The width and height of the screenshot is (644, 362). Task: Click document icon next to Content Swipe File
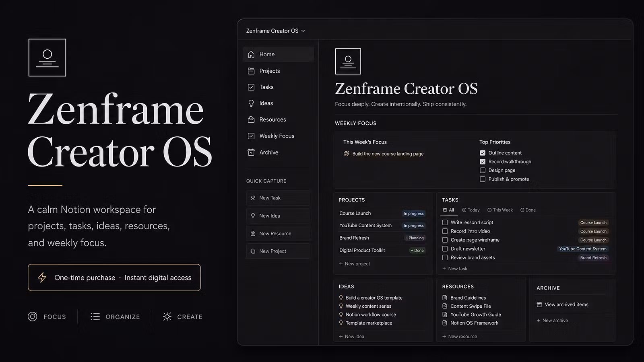pyautogui.click(x=445, y=306)
